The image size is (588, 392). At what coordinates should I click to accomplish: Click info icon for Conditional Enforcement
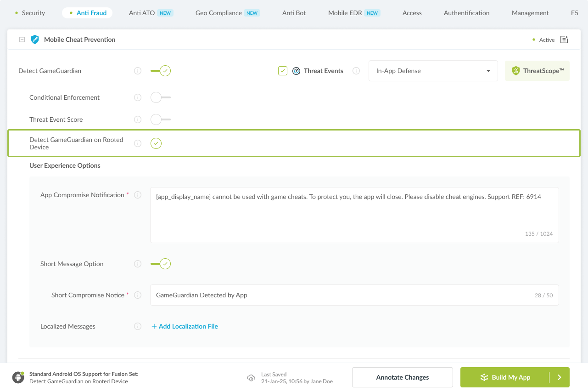click(138, 97)
